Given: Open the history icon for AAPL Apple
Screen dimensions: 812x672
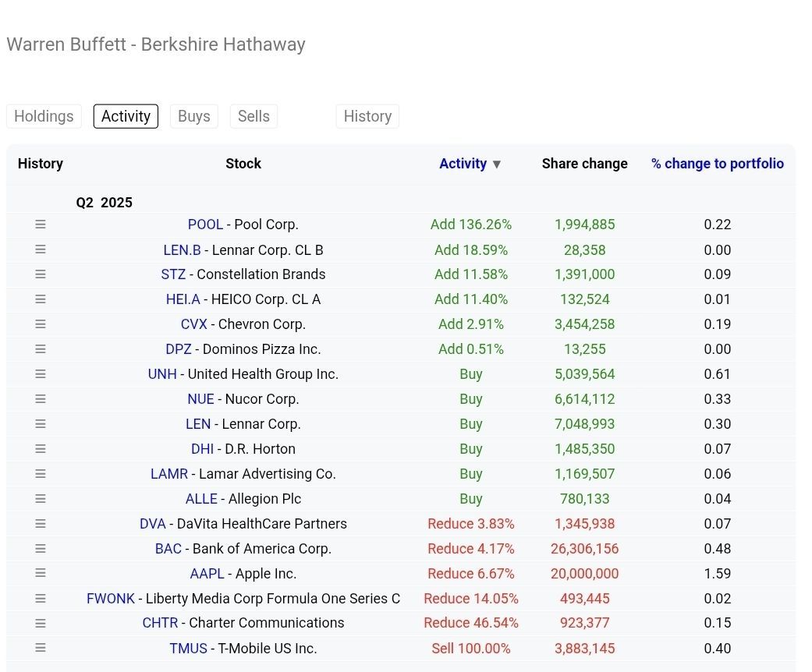Looking at the screenshot, I should click(40, 573).
